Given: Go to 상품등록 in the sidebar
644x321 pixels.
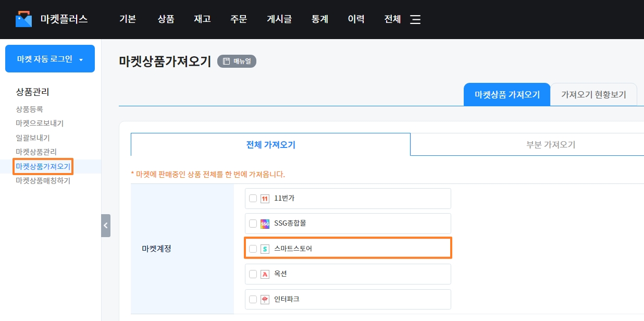Looking at the screenshot, I should pyautogui.click(x=29, y=109).
